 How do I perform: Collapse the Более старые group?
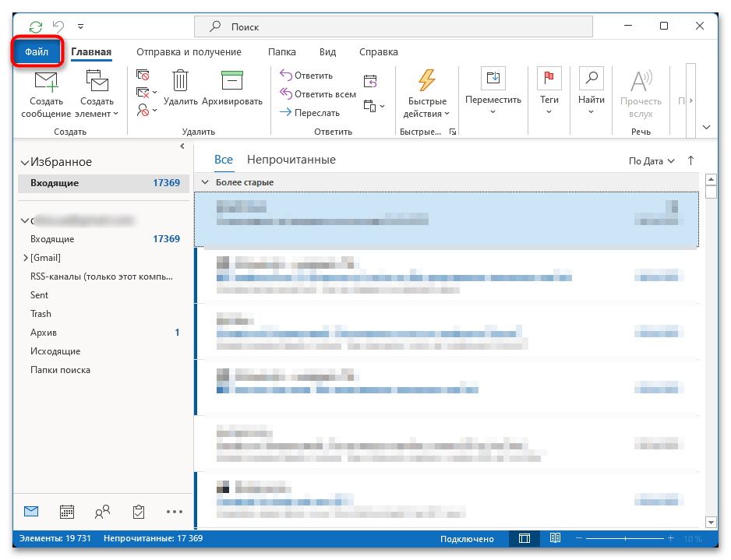pos(205,182)
